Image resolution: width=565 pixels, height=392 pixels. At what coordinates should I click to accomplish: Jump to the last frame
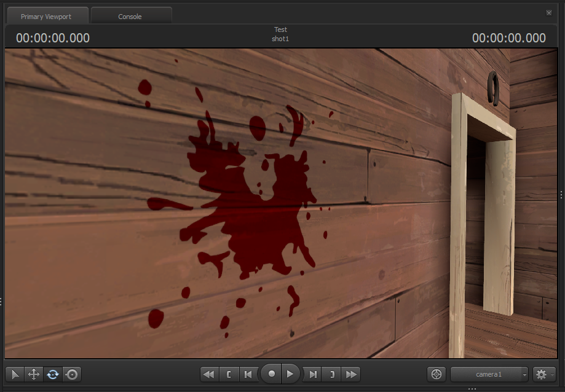[351, 374]
